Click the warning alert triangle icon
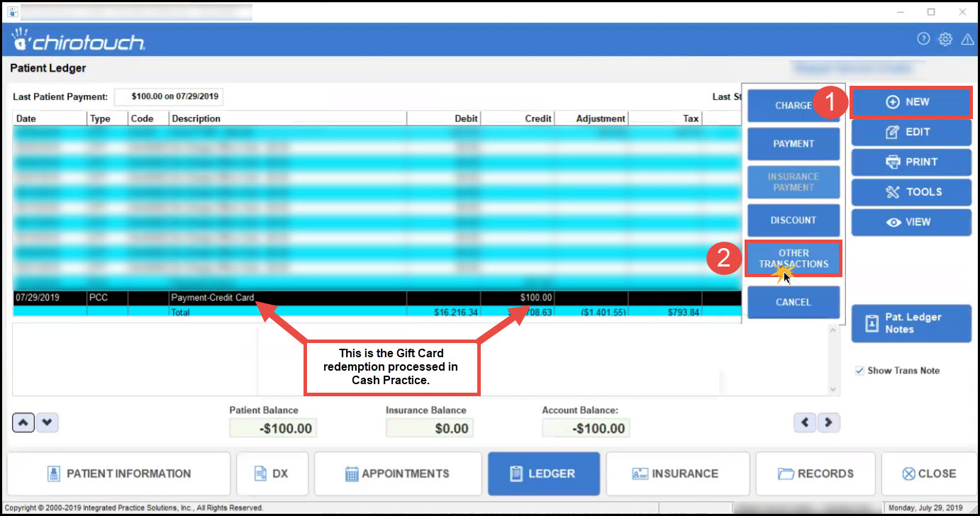The width and height of the screenshot is (980, 516). (x=967, y=40)
